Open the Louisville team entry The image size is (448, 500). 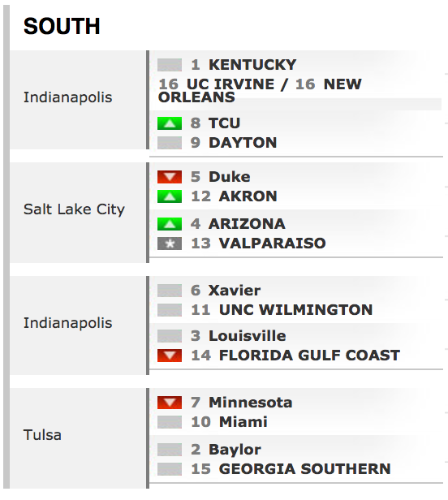pyautogui.click(x=247, y=336)
